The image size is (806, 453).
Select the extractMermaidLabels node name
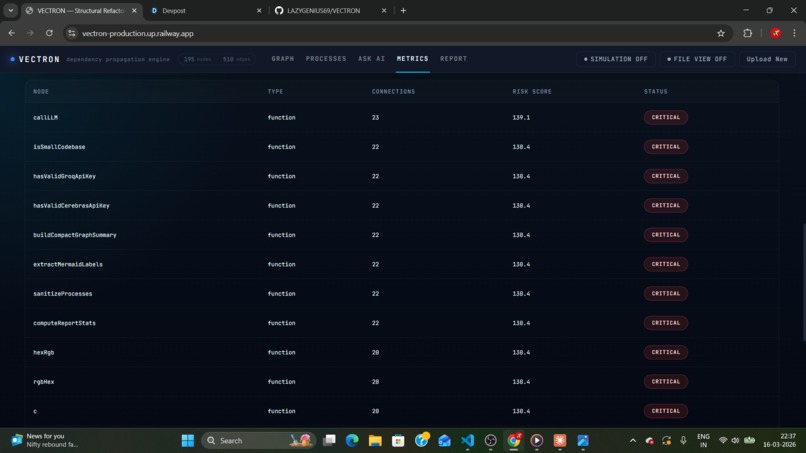[x=68, y=264]
